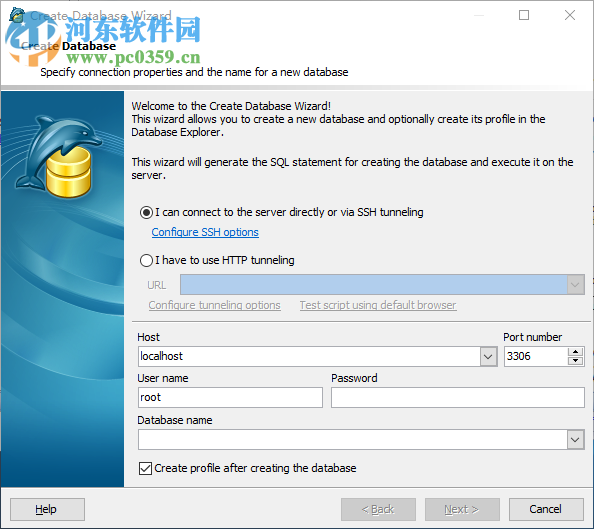This screenshot has height=529, width=594.
Task: Increase port number with up spinner arrow
Action: (575, 352)
